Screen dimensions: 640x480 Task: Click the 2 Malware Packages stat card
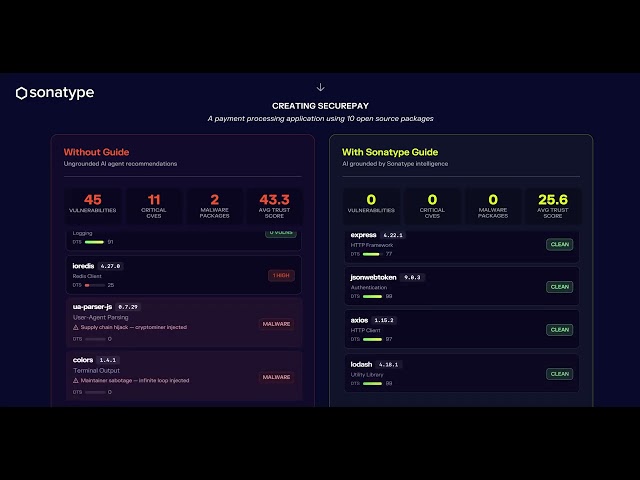tap(215, 206)
